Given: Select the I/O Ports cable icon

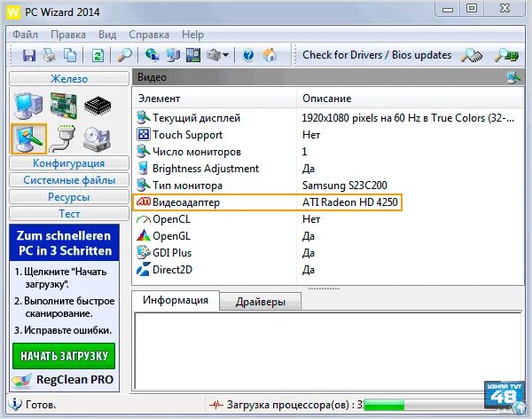Looking at the screenshot, I should (x=63, y=138).
